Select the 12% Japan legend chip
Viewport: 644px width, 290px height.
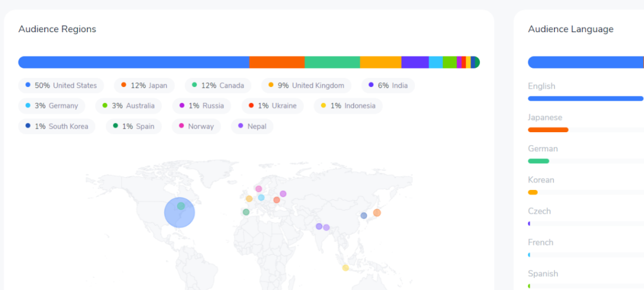coord(144,85)
